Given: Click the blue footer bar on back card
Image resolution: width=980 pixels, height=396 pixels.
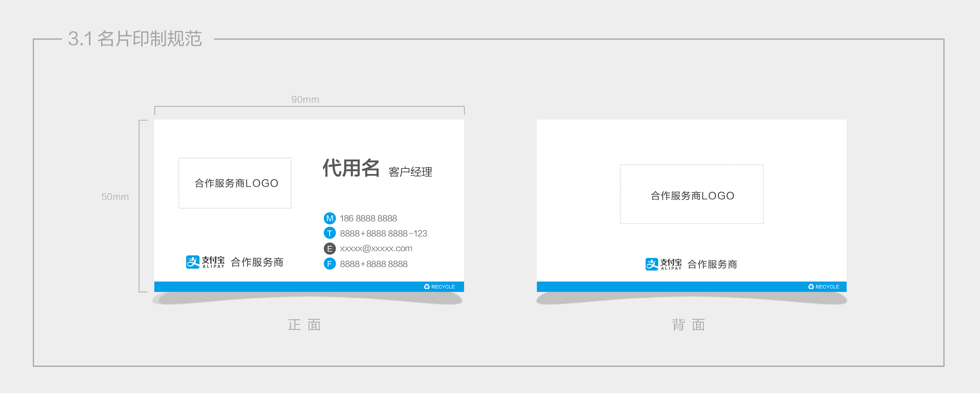Looking at the screenshot, I should click(692, 287).
